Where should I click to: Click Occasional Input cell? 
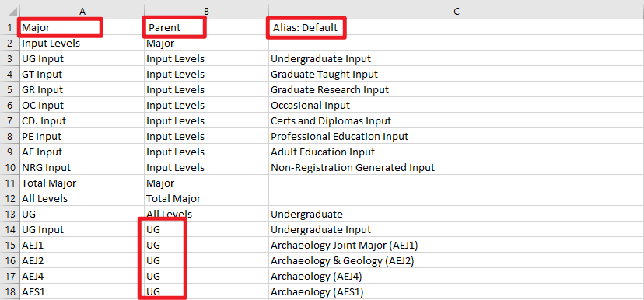click(x=457, y=105)
